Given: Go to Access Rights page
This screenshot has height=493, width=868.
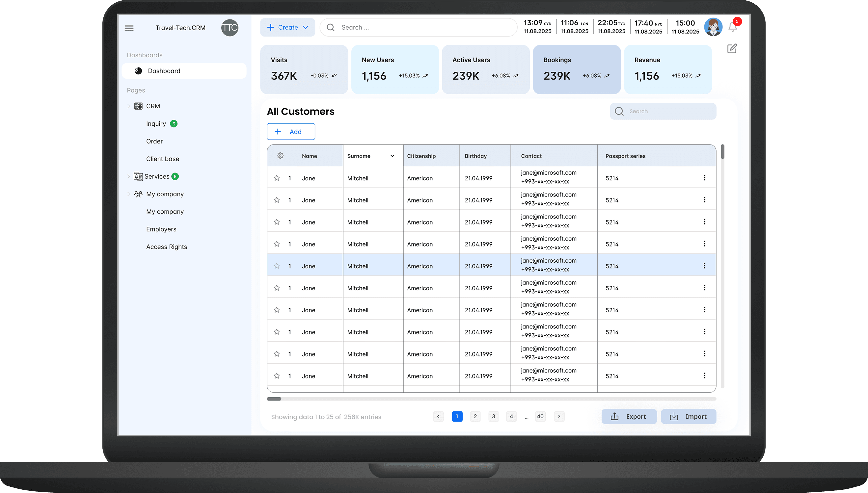Looking at the screenshot, I should pos(167,247).
